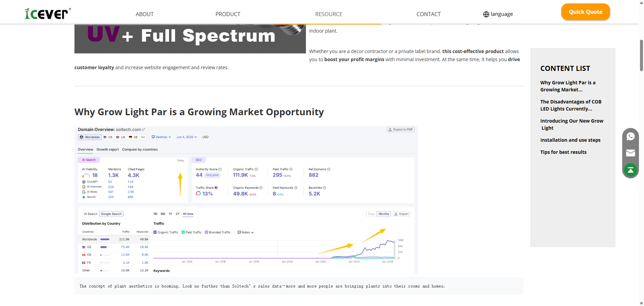644x306 pixels.
Task: Click the info icon beside Organic Traffic
Action: pos(256,169)
